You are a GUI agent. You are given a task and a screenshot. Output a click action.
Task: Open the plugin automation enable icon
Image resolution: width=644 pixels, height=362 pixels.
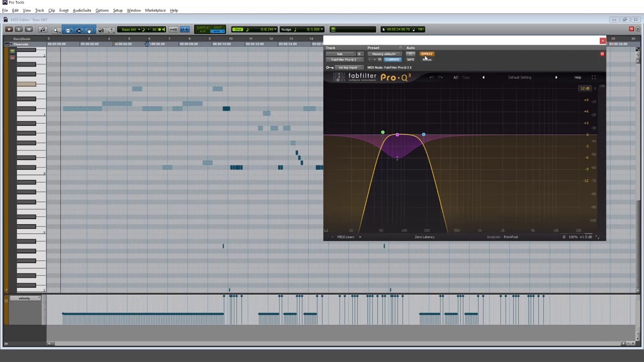411,54
